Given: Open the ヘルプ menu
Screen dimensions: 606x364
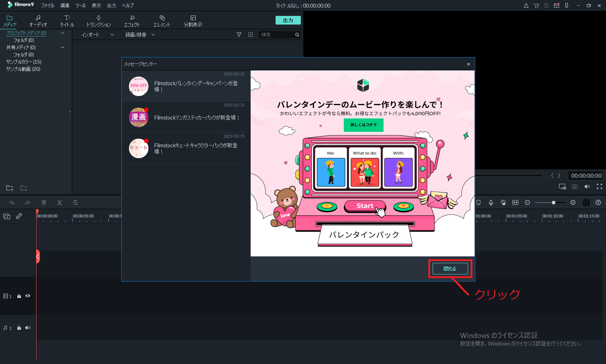Looking at the screenshot, I should pyautogui.click(x=128, y=5).
